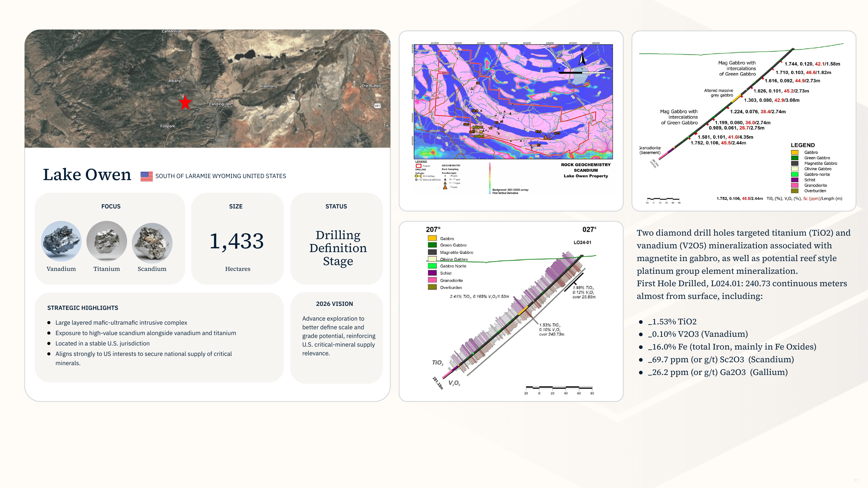Image resolution: width=868 pixels, height=488 pixels.
Task: Click the United States flag icon
Action: (x=147, y=176)
